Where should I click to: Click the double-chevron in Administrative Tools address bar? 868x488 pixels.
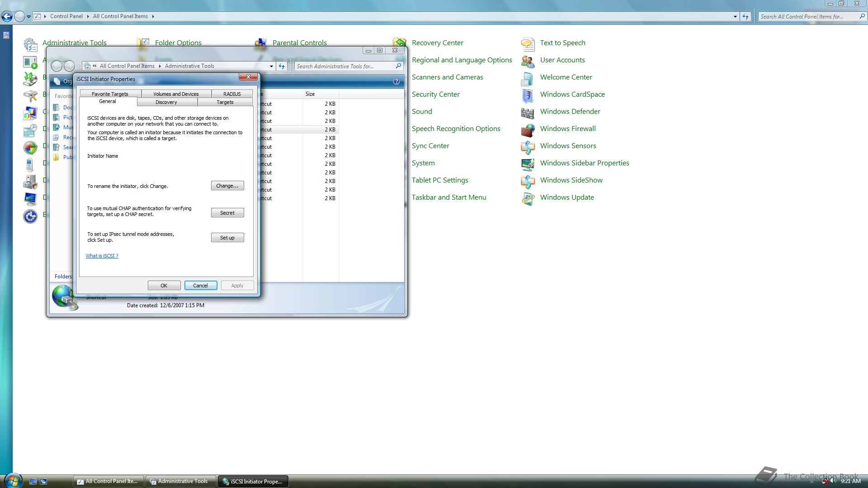pos(94,66)
